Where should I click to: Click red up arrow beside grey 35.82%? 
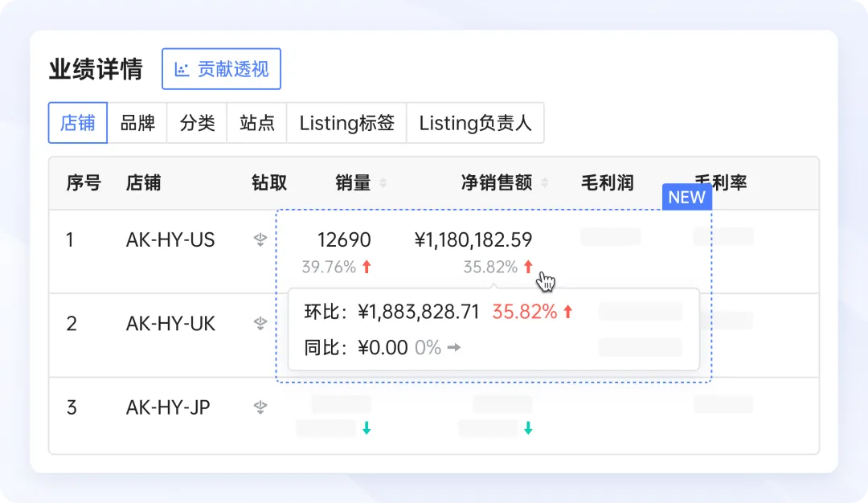528,267
